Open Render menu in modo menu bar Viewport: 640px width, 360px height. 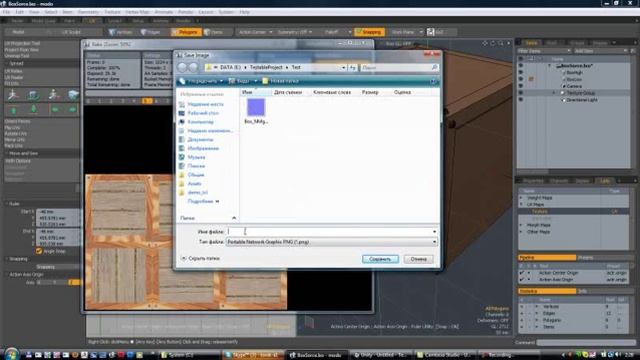tap(186, 12)
